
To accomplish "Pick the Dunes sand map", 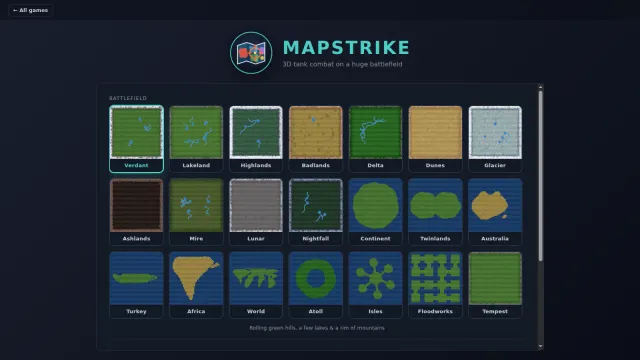I will 435,139.
